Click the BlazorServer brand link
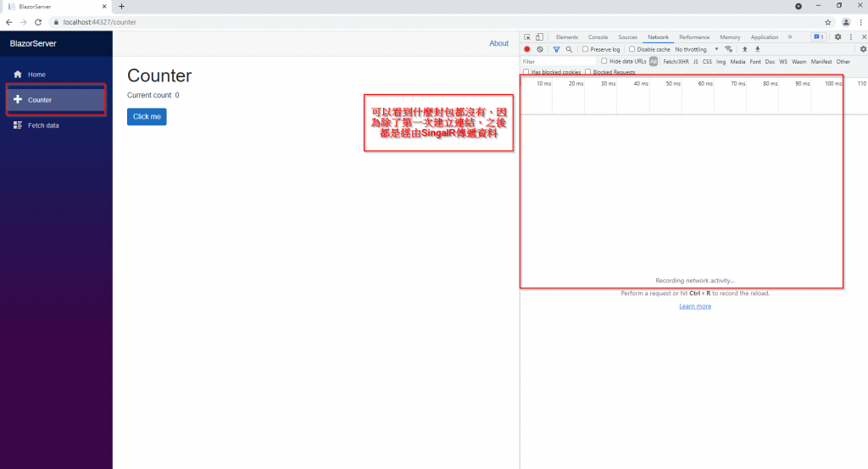868x469 pixels. pos(33,44)
